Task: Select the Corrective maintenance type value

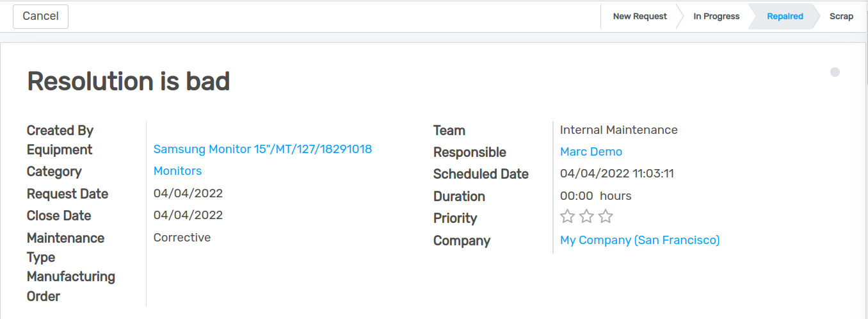Action: (182, 238)
